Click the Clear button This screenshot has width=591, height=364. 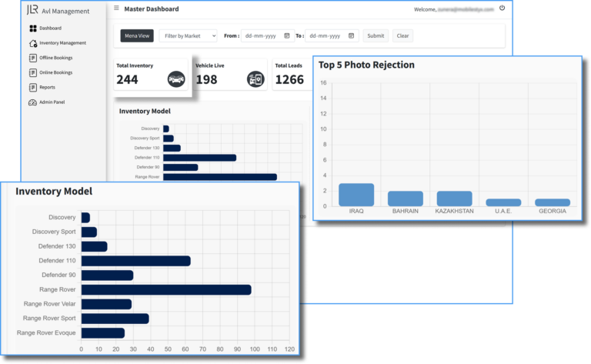pyautogui.click(x=402, y=35)
